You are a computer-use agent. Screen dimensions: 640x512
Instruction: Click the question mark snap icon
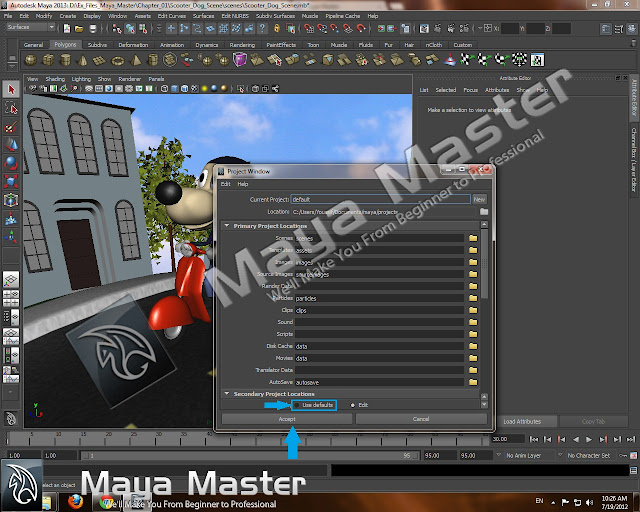(262, 29)
